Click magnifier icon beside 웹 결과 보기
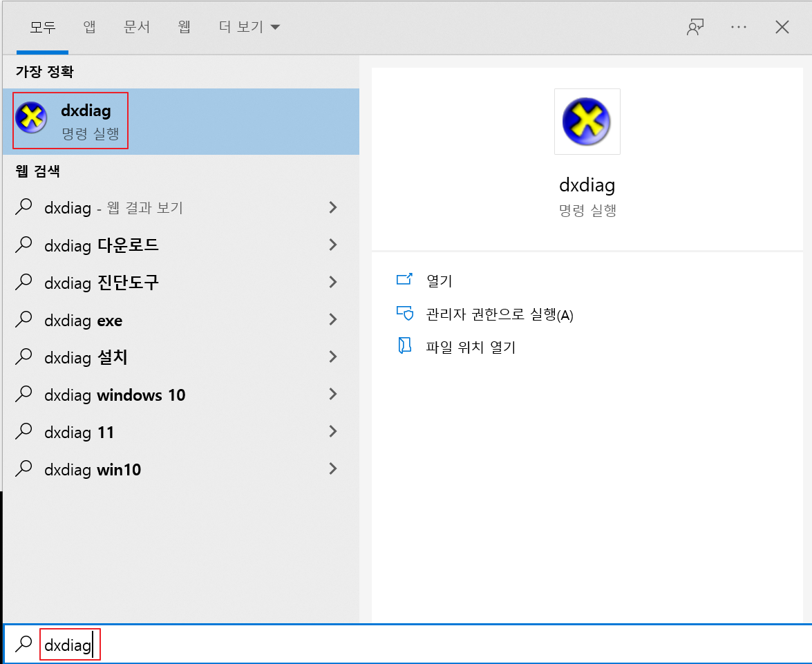Image resolution: width=812 pixels, height=664 pixels. (23, 207)
